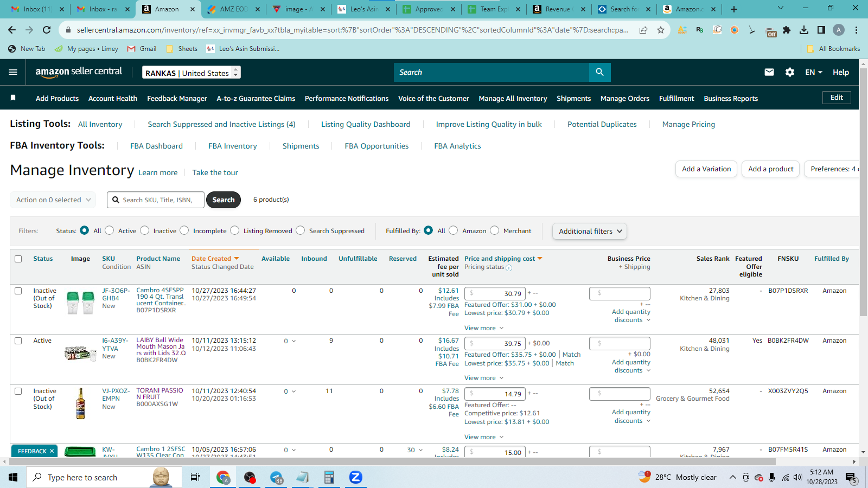Image resolution: width=868 pixels, height=488 pixels.
Task: Select the Search Suppressed radio button
Action: click(x=301, y=230)
